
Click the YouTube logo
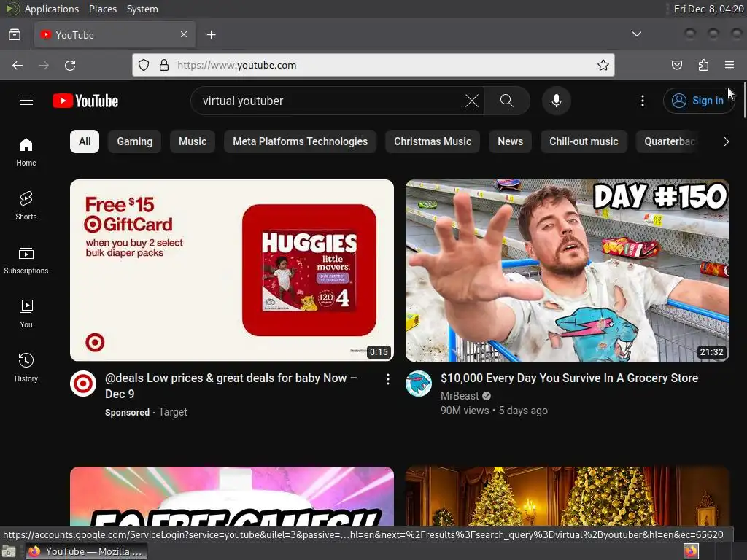click(x=85, y=101)
